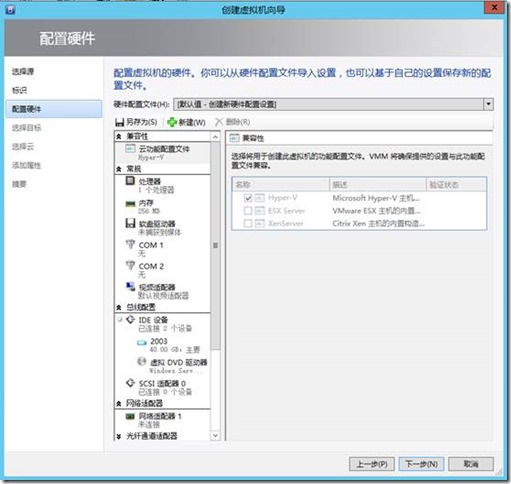Go to the 摘要 wizard step
The width and height of the screenshot is (511, 484).
19,184
